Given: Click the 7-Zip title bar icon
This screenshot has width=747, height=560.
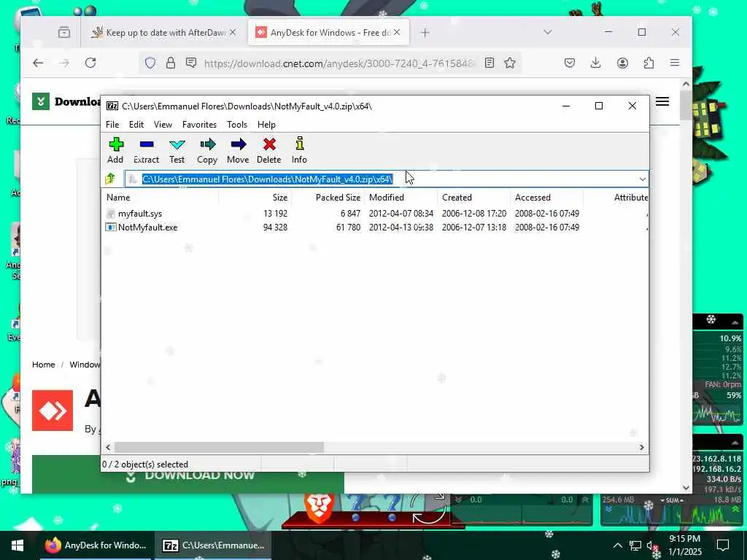Looking at the screenshot, I should 112,106.
